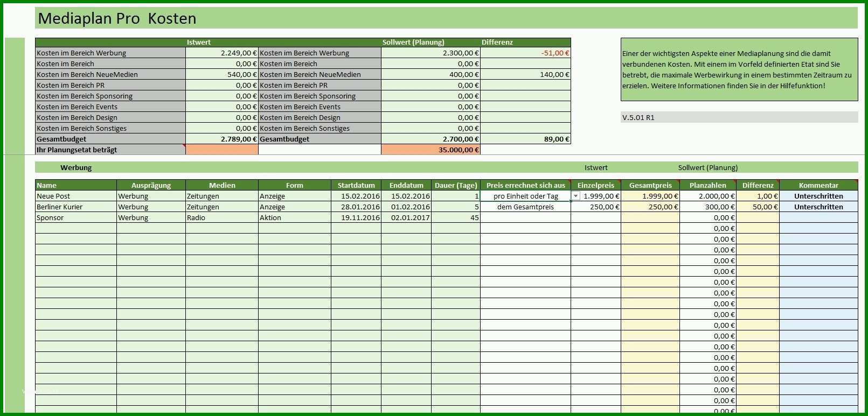Click the Einzelpreis cell 1.999,00 €

coord(596,196)
